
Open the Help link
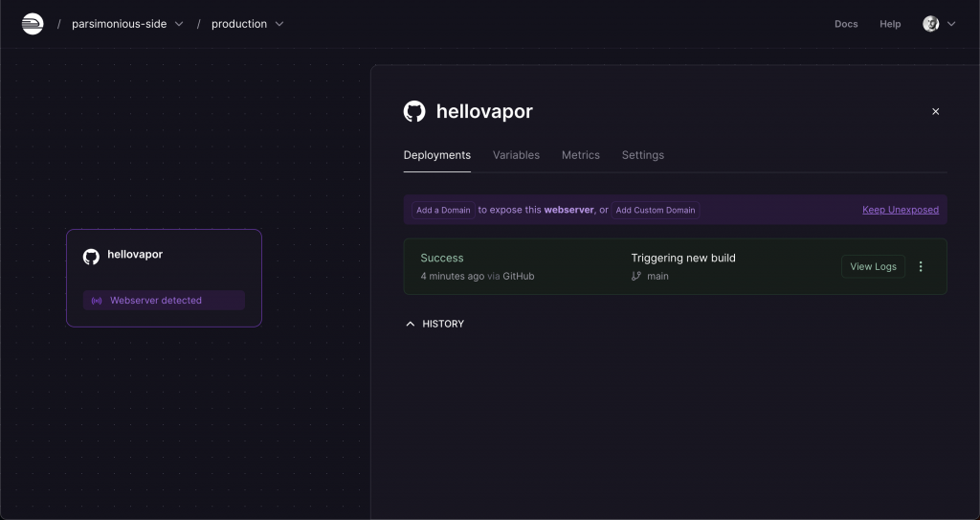[x=890, y=24]
